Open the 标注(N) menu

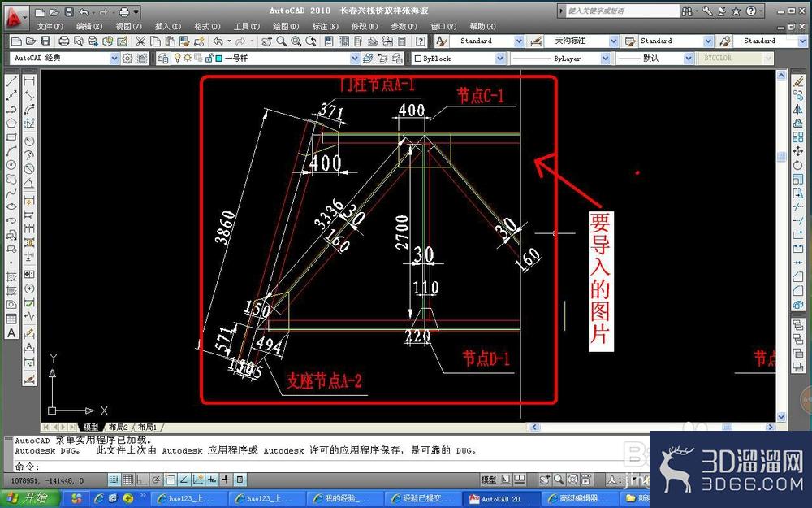[x=326, y=27]
